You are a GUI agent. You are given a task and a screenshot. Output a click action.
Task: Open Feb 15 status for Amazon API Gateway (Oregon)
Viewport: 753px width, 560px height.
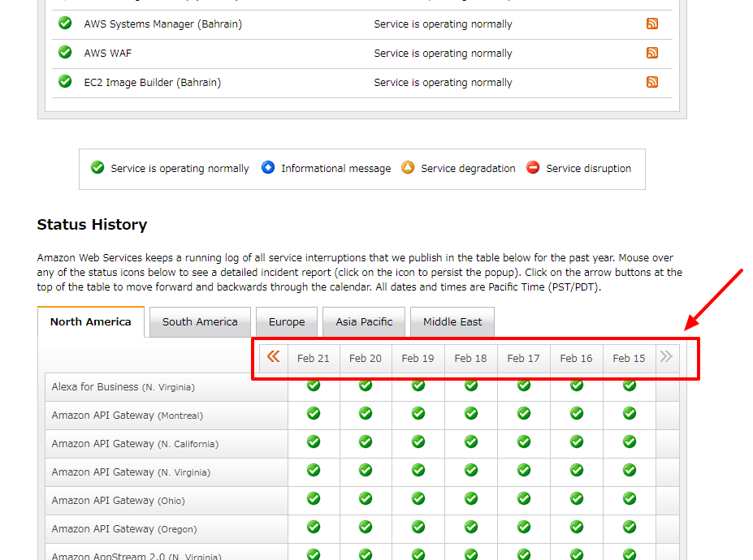point(630,527)
